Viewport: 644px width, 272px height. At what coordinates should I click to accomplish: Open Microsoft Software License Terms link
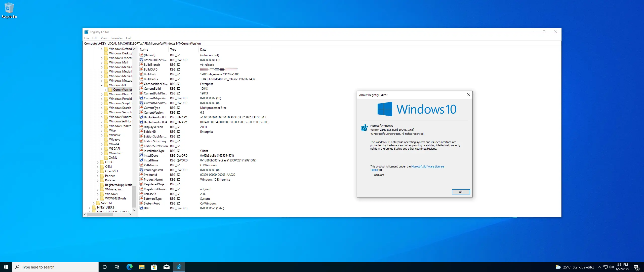427,166
